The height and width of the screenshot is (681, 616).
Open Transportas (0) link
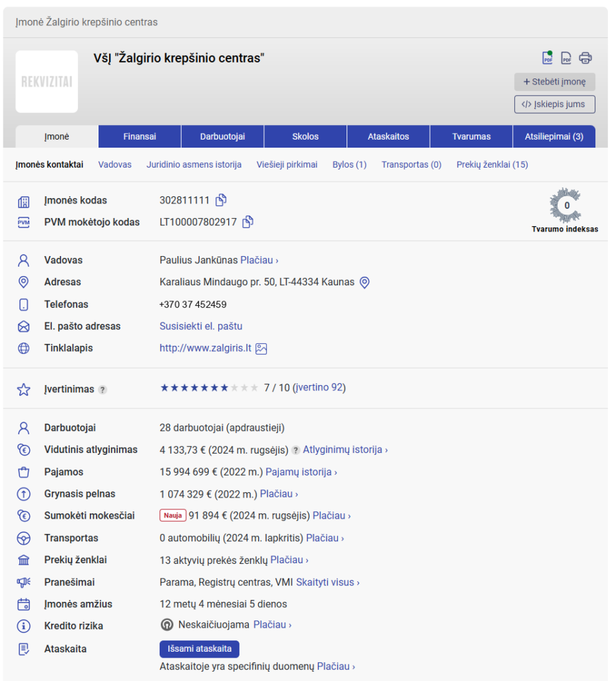(x=411, y=165)
